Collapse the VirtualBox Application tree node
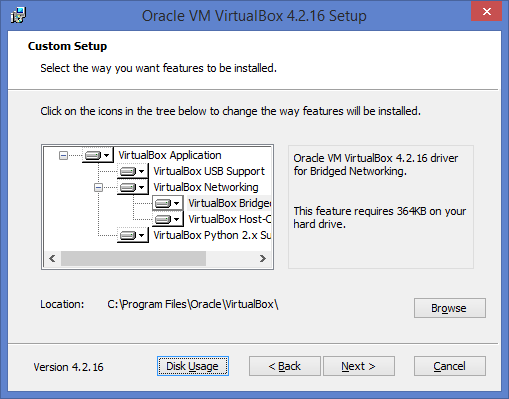The height and width of the screenshot is (399, 509). (63, 155)
